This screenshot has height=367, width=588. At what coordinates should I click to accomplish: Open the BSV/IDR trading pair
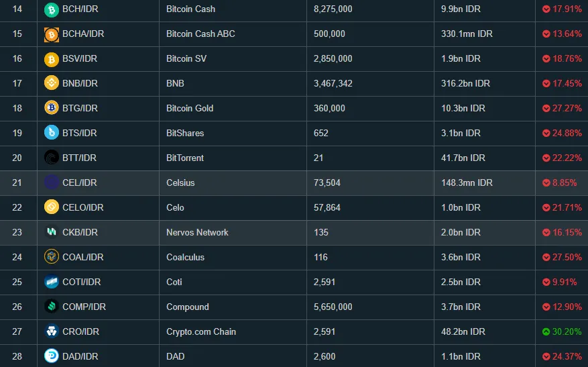[x=80, y=58]
